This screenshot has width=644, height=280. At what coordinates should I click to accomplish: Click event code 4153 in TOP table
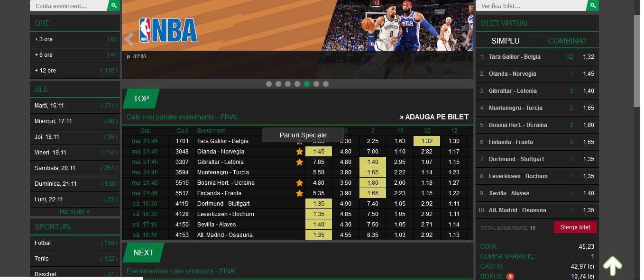(182, 235)
